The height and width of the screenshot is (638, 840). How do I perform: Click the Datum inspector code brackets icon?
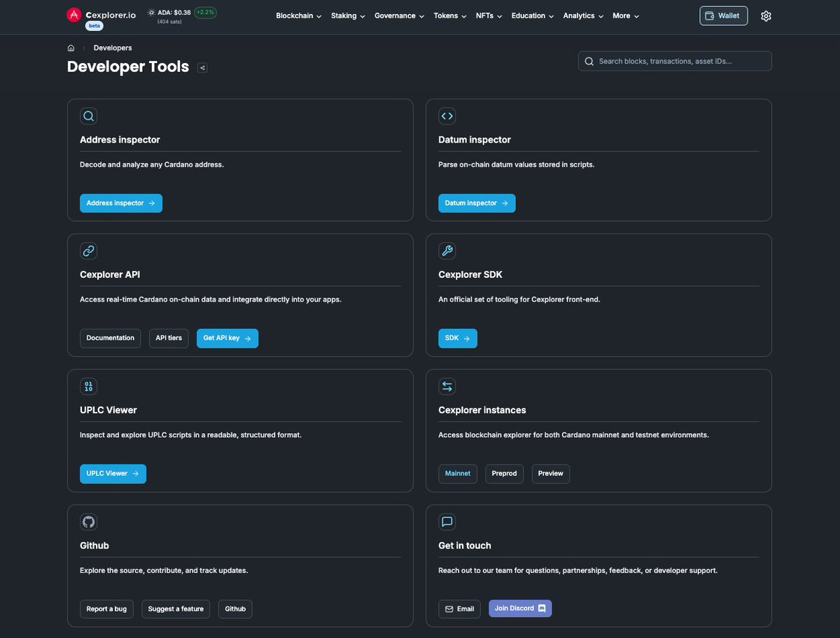[447, 115]
